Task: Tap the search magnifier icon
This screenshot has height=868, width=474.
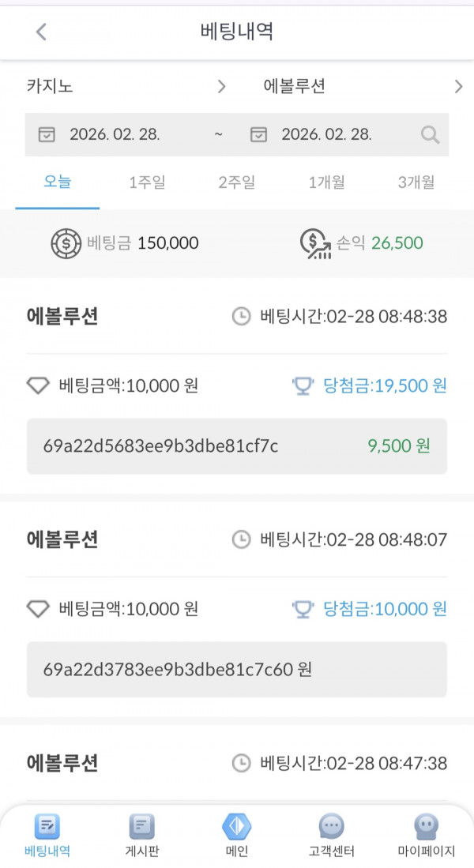Action: coord(430,134)
